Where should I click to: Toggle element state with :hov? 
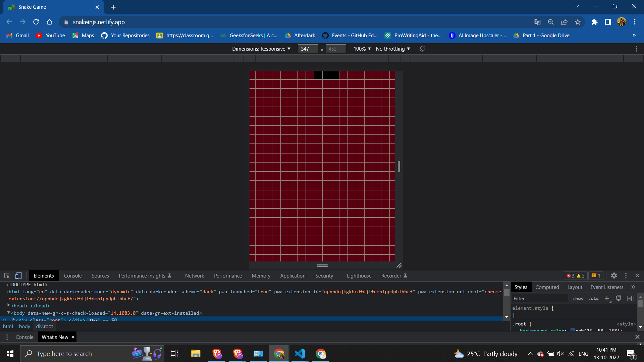coord(578,298)
